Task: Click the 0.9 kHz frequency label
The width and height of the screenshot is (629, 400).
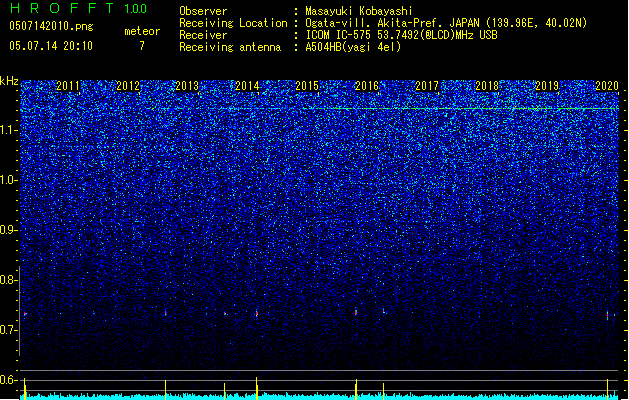Action: 9,230
